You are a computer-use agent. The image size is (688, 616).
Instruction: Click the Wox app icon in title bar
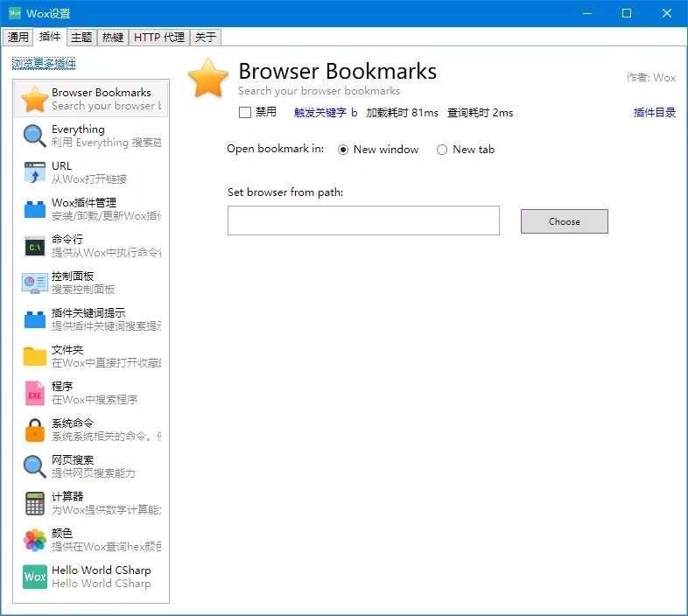(x=15, y=13)
